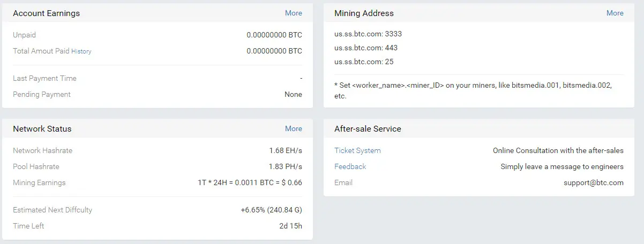Image resolution: width=644 pixels, height=244 pixels.
Task: Click the Unpaid label
Action: coord(24,35)
